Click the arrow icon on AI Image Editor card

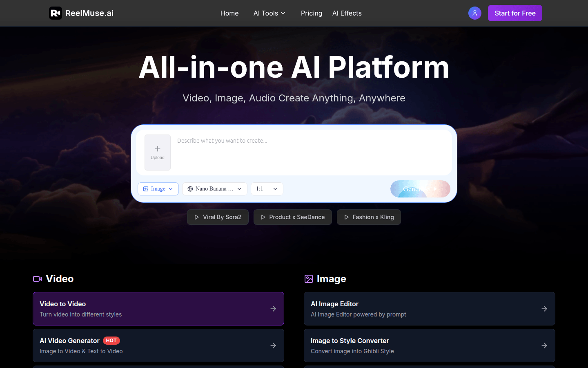544,309
